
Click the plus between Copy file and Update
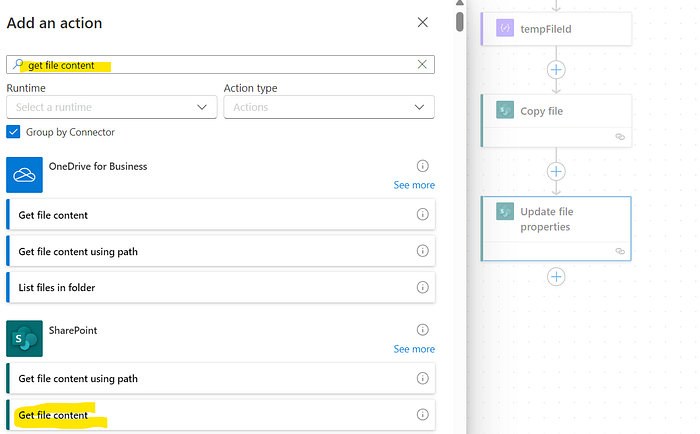pos(556,171)
